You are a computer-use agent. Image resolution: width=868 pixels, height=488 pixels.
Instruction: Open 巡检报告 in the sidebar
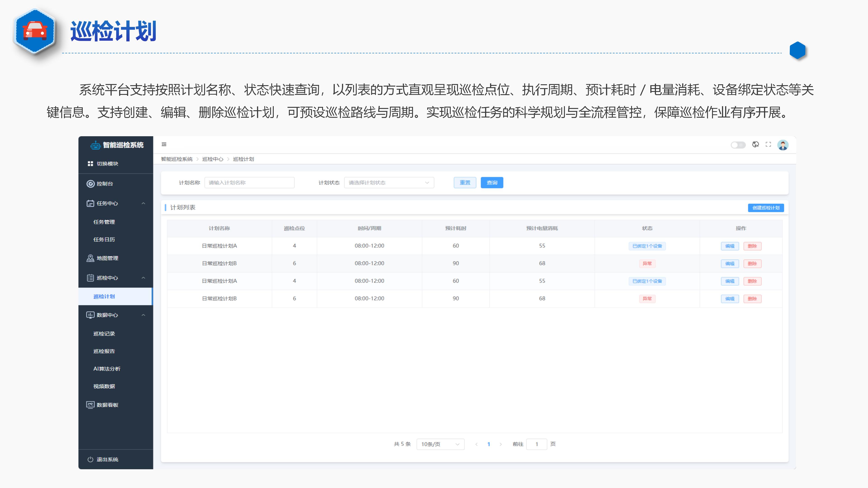click(104, 351)
